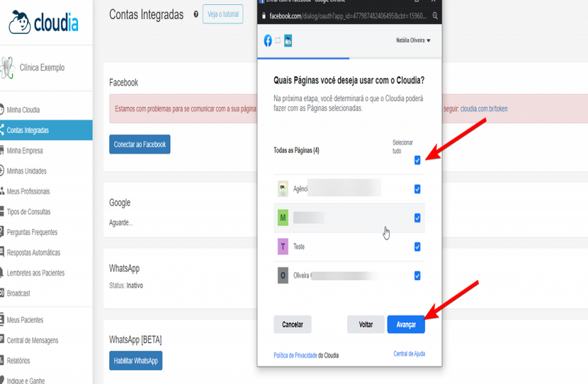Click the Facebook logo in dialog header
This screenshot has height=384, width=588.
pyautogui.click(x=268, y=40)
